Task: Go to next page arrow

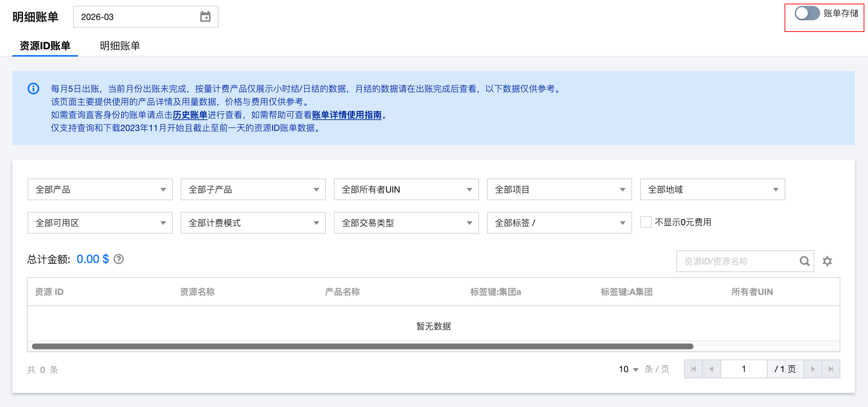Action: 813,369
